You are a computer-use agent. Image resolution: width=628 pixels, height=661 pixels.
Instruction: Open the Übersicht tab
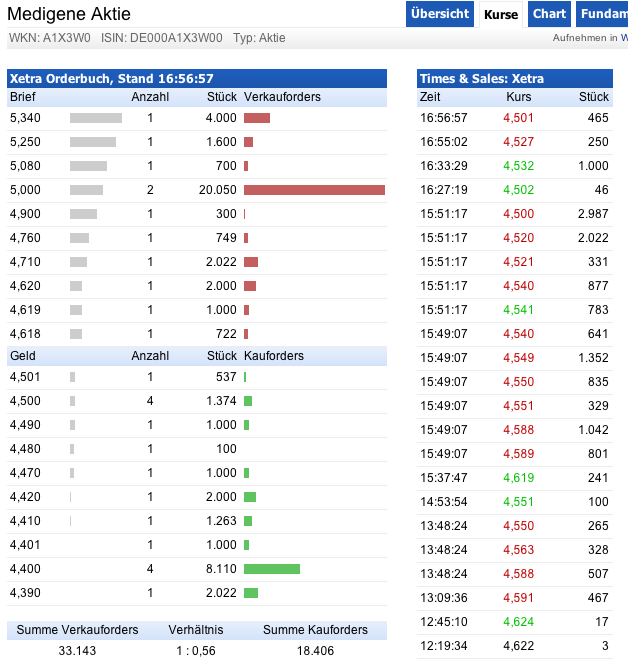[x=440, y=14]
